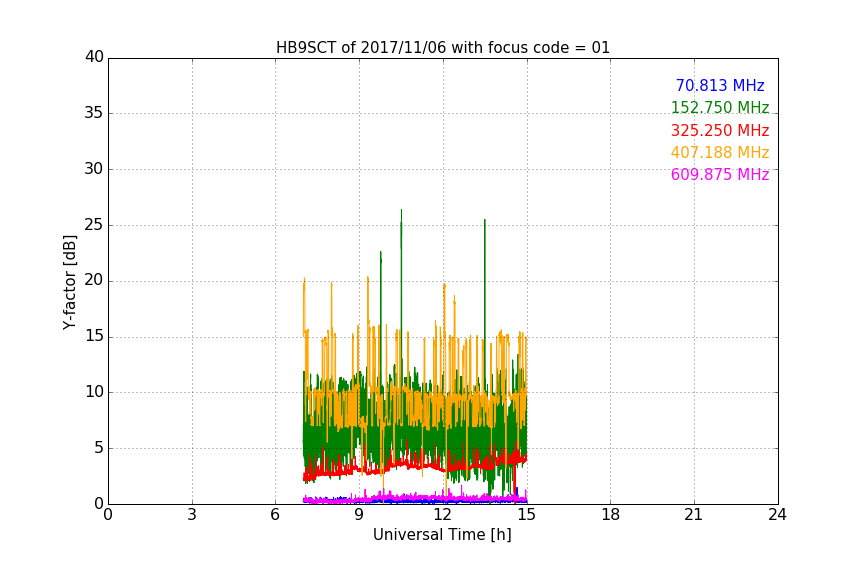Click the x-axis tick label 12
The image size is (864, 576).
coord(442,515)
